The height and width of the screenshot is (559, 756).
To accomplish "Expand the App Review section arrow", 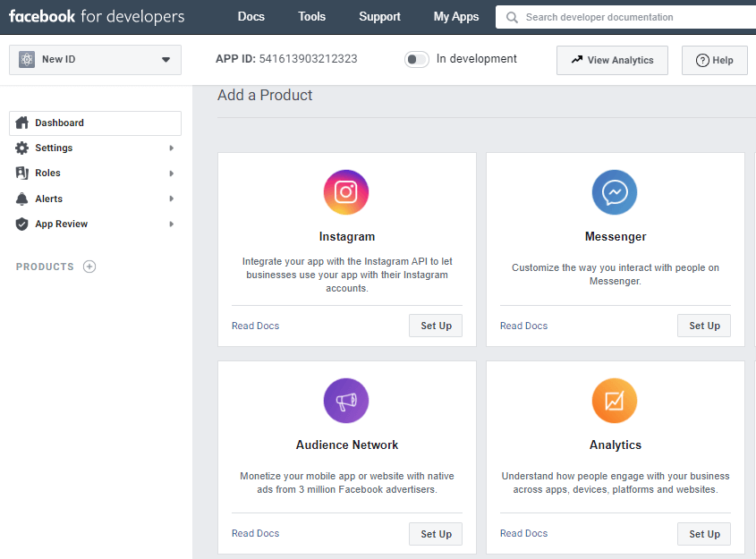I will point(171,224).
